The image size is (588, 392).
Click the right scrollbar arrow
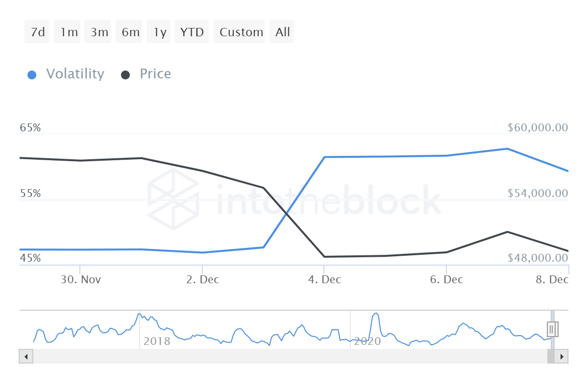click(x=563, y=357)
